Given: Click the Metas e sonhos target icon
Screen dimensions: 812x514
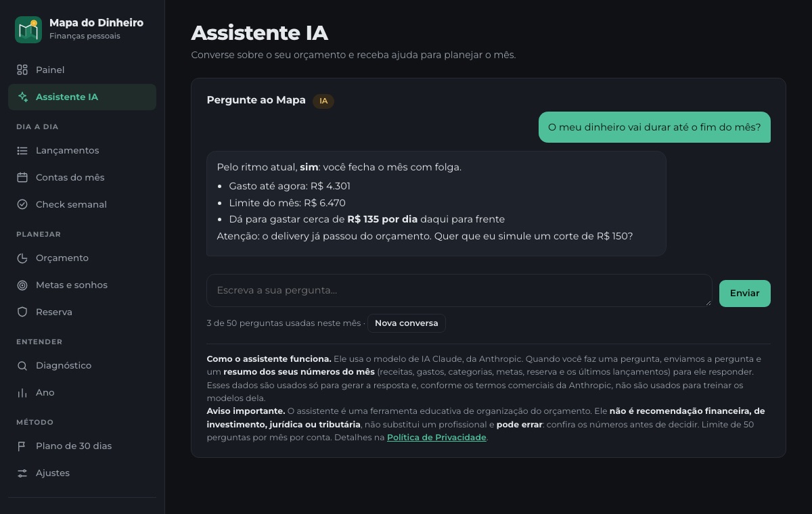Looking at the screenshot, I should pos(22,285).
